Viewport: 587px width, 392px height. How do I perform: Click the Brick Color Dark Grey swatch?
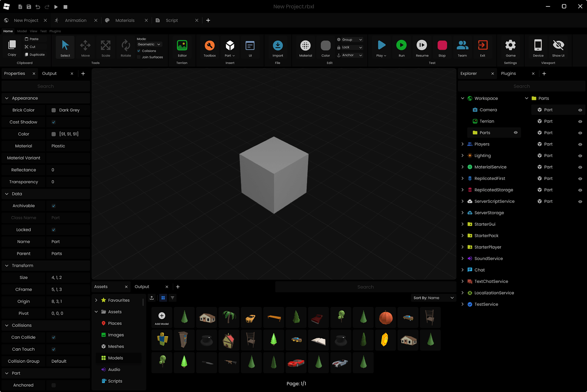pyautogui.click(x=54, y=110)
